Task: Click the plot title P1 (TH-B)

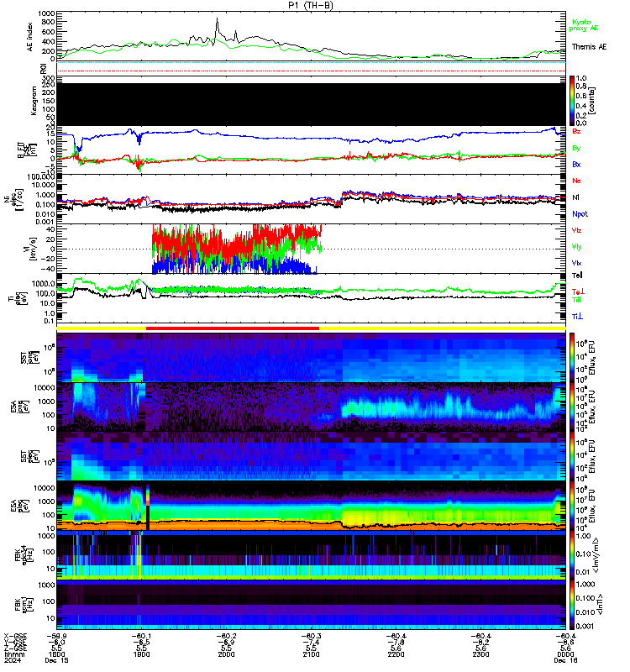Action: pyautogui.click(x=311, y=5)
